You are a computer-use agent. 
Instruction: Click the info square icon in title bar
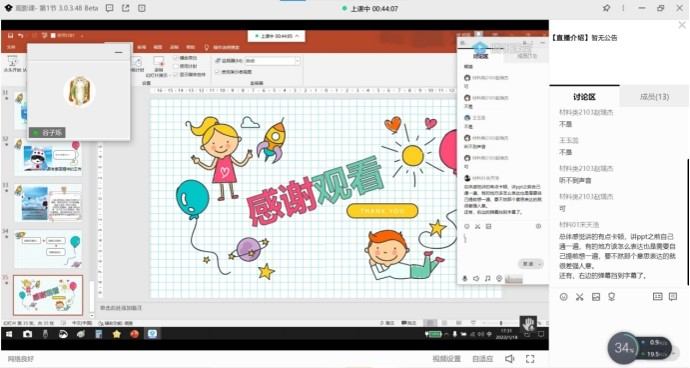142,8
